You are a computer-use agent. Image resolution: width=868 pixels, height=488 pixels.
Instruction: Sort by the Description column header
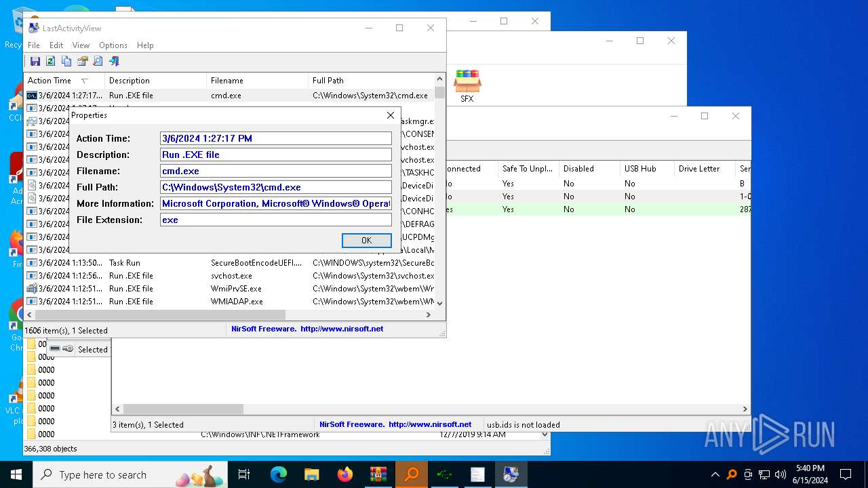tap(155, 81)
